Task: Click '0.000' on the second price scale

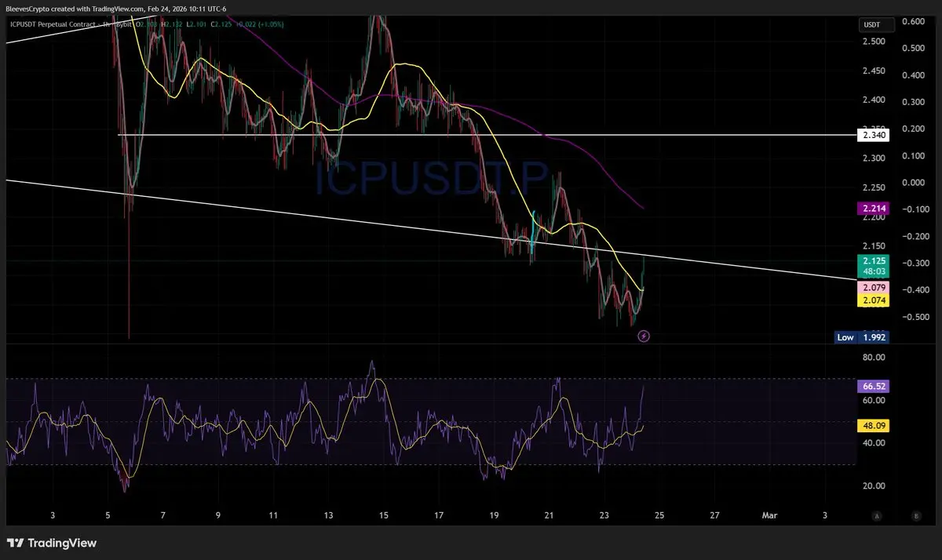Action: (x=912, y=183)
